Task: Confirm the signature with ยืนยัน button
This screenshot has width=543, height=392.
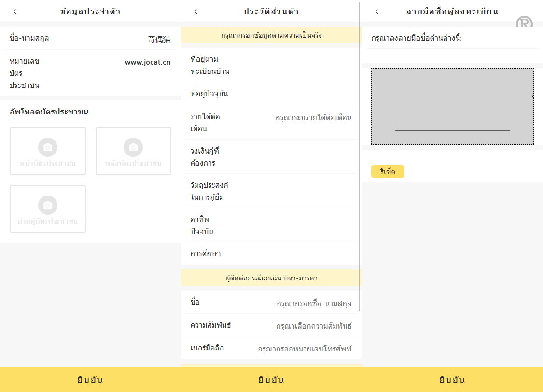Action: point(452,380)
